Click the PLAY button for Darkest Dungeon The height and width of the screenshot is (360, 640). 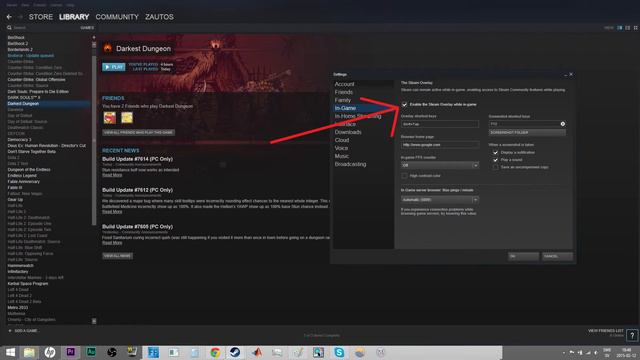(x=113, y=67)
